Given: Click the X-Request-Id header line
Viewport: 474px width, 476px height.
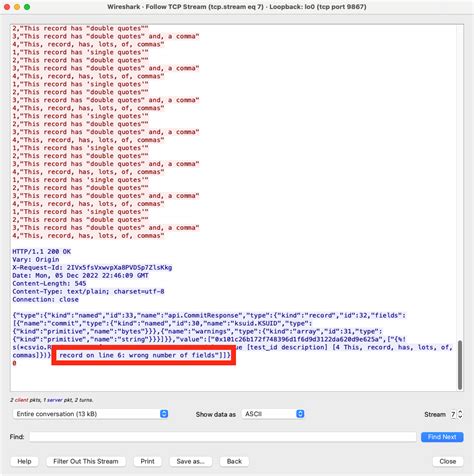Looking at the screenshot, I should pyautogui.click(x=92, y=267).
